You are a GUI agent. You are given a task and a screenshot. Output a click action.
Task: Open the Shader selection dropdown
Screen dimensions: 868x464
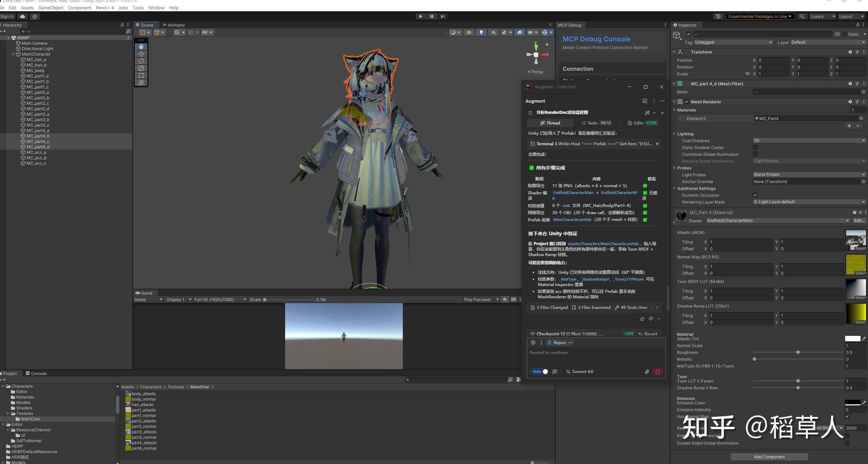(x=778, y=221)
